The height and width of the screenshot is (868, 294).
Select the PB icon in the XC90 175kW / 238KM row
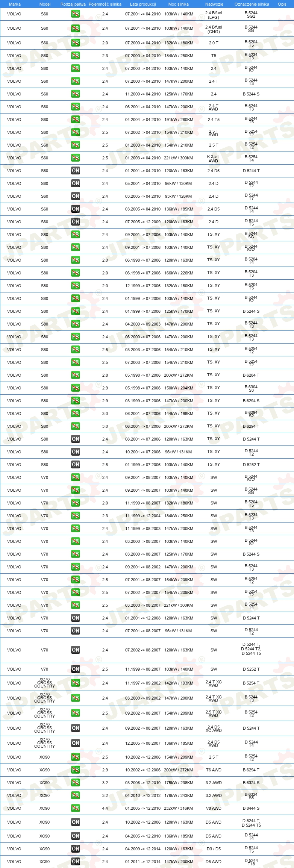click(75, 783)
